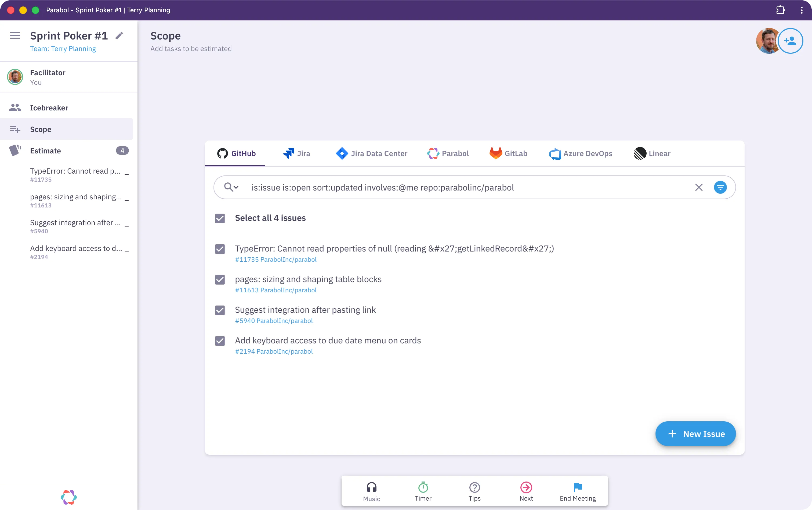Open the Music controls
The image size is (812, 510).
pyautogui.click(x=371, y=491)
